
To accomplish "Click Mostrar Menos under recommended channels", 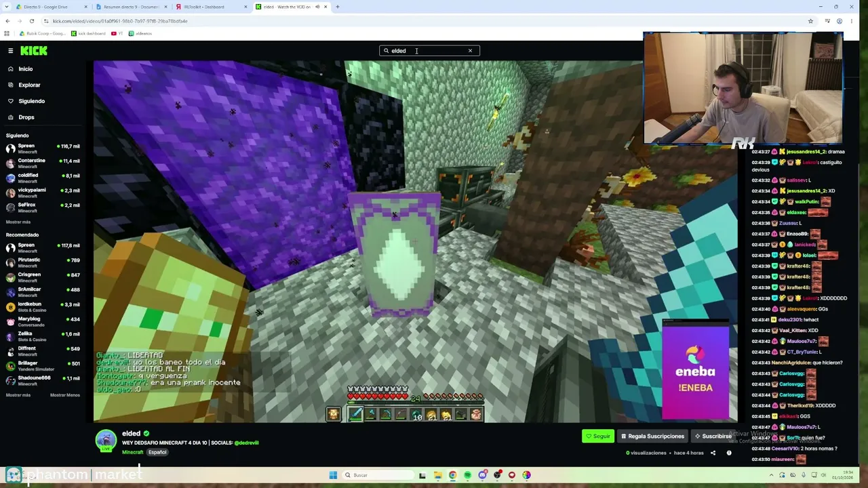I will [x=65, y=395].
